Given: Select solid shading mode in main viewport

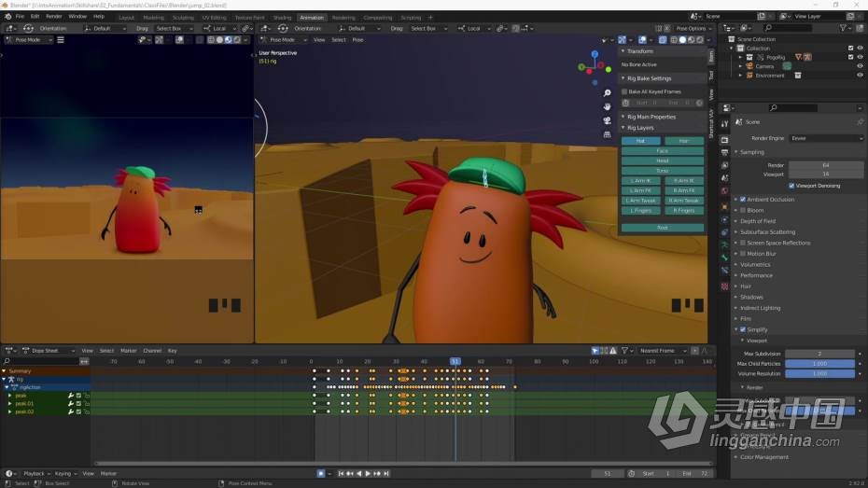Looking at the screenshot, I should click(x=682, y=40).
